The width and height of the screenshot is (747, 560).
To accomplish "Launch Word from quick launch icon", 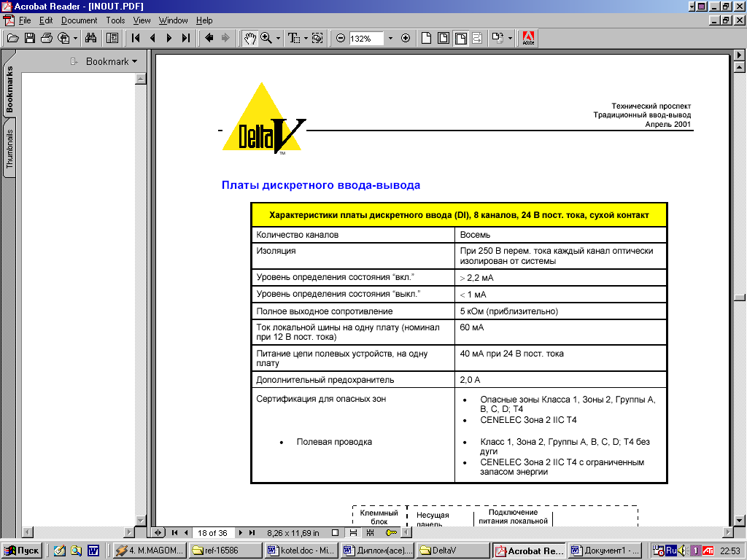I will [93, 551].
